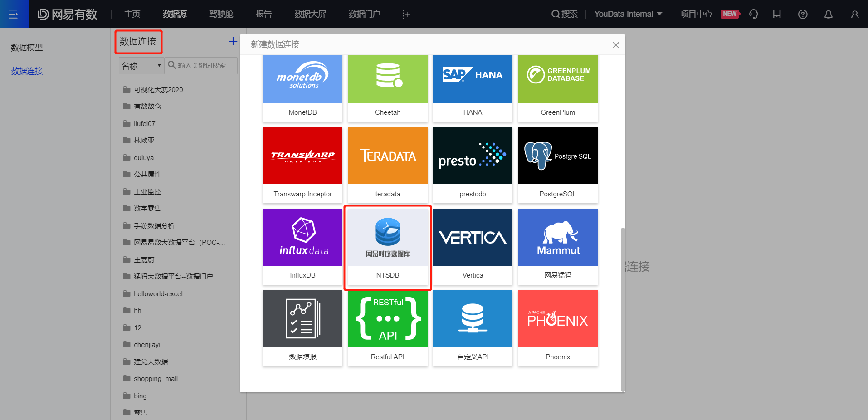
Task: Open the user profile icon
Action: click(x=855, y=14)
